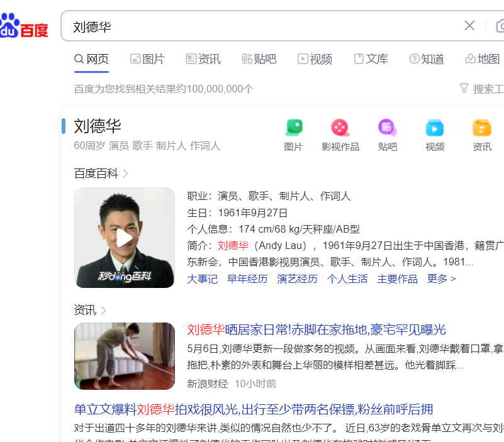Select the 知道 tab
The width and height of the screenshot is (504, 442).
(x=427, y=59)
